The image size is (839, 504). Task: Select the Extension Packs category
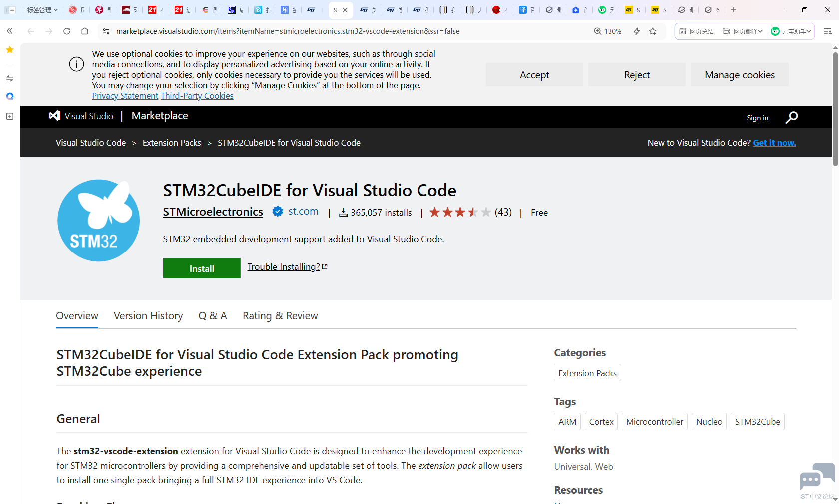(587, 373)
